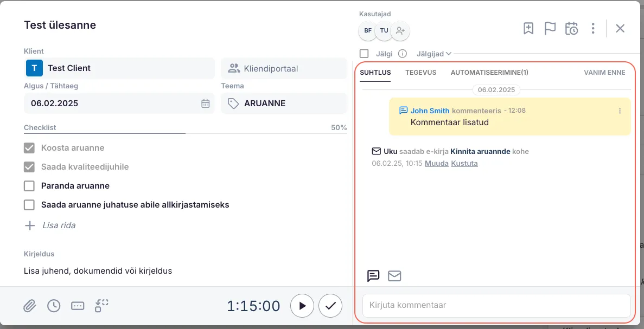Open the AUTOMATISEERIMINE(1) tab
The width and height of the screenshot is (644, 329).
point(489,72)
